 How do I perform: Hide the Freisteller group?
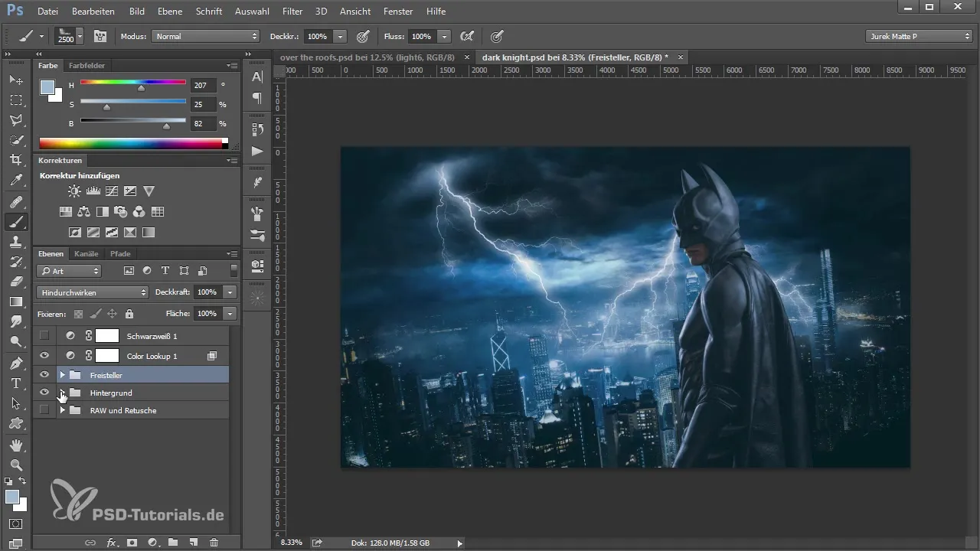44,375
